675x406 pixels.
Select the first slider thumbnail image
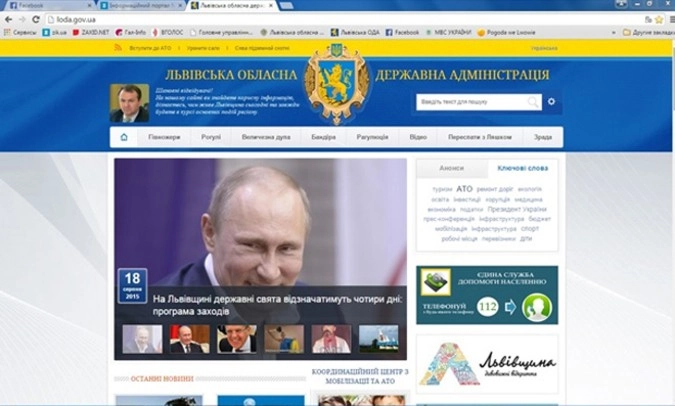pos(142,339)
